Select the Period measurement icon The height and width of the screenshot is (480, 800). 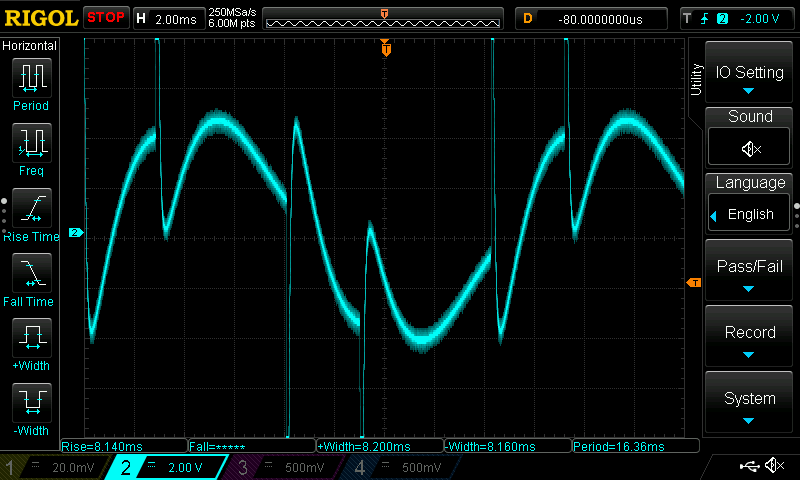pyautogui.click(x=31, y=82)
